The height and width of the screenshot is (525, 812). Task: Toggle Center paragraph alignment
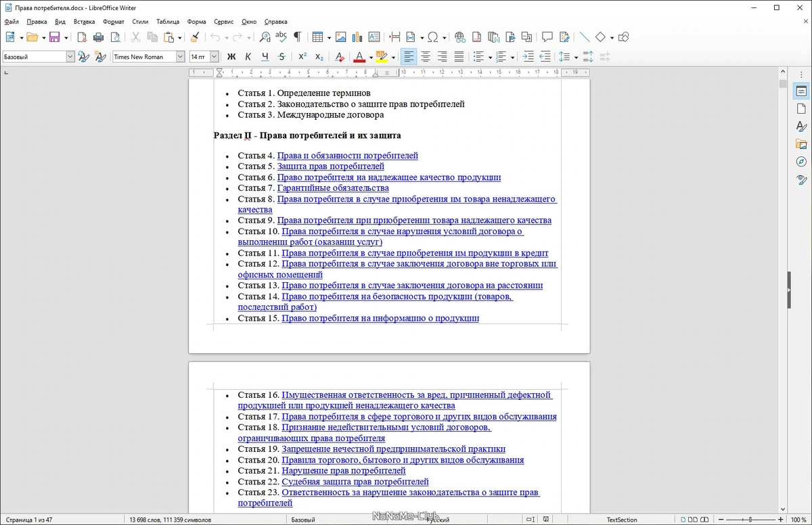point(426,57)
